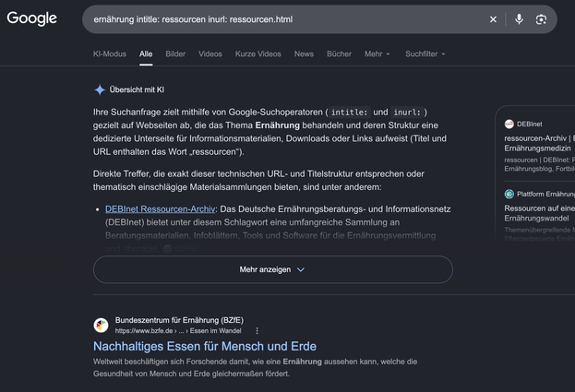Viewport: 575px width, 392px height.
Task: Click the BZfE site favicon
Action: 101,326
